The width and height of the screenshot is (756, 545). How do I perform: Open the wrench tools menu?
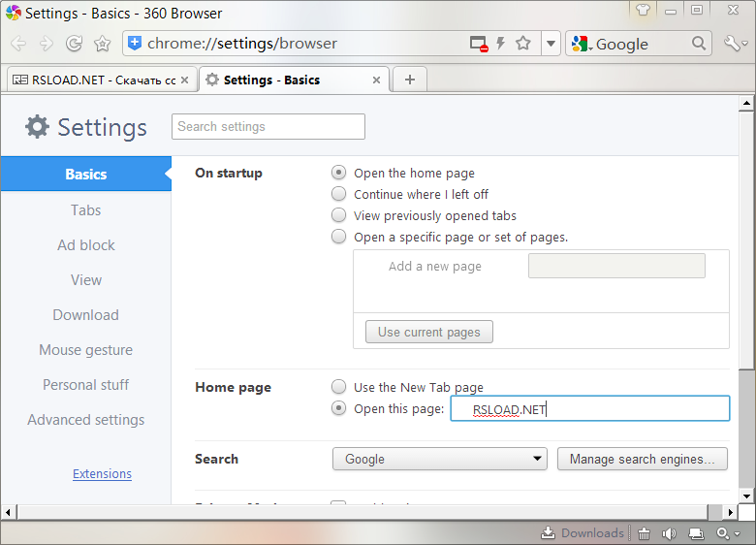click(736, 44)
